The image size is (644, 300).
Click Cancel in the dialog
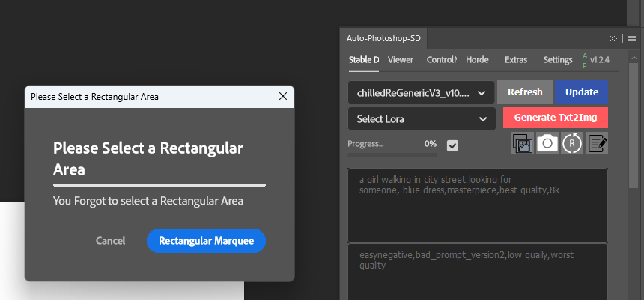tap(111, 241)
